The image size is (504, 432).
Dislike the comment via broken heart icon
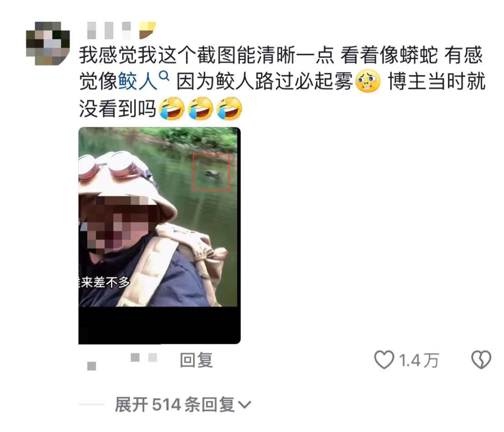point(481,360)
